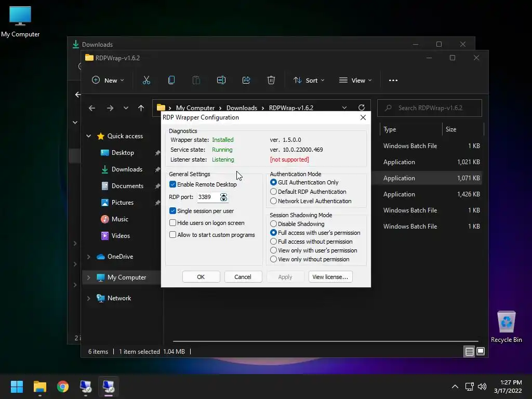This screenshot has width=532, height=399.
Task: Open the volume speaker tray icon
Action: point(482,387)
